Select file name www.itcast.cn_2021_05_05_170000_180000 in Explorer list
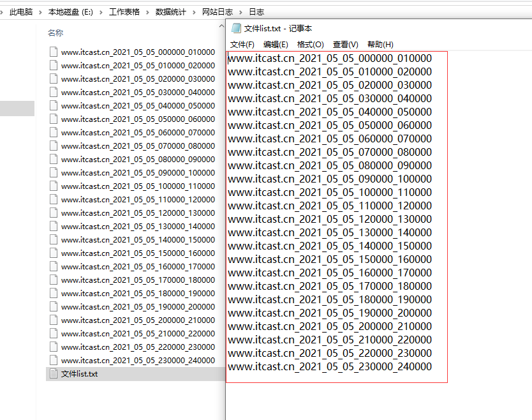Viewport: 532px width, 420px height. [x=138, y=280]
